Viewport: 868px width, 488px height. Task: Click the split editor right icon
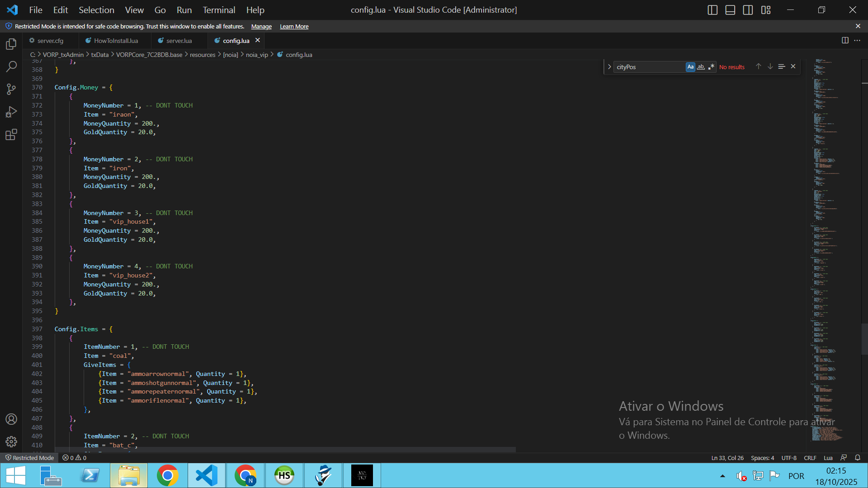pos(844,40)
